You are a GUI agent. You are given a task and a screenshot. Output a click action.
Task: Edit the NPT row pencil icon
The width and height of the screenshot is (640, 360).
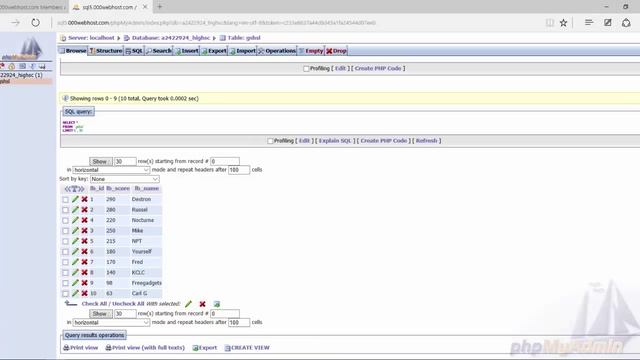point(75,241)
